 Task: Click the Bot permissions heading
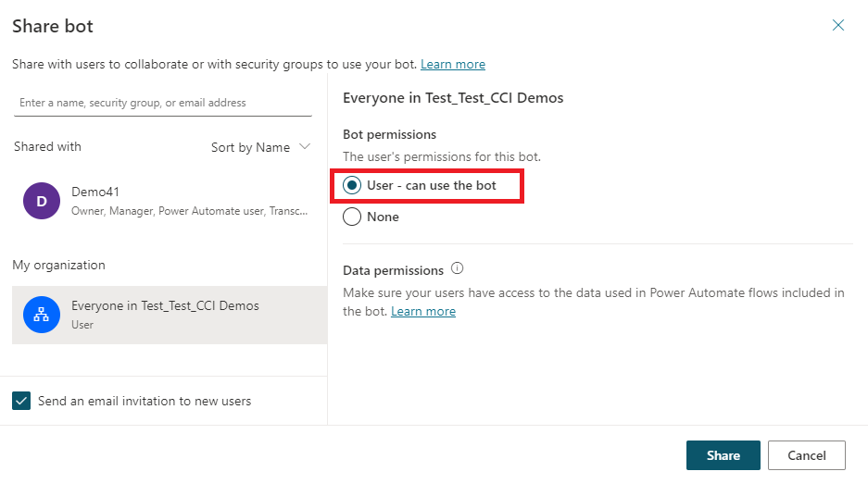coord(390,134)
